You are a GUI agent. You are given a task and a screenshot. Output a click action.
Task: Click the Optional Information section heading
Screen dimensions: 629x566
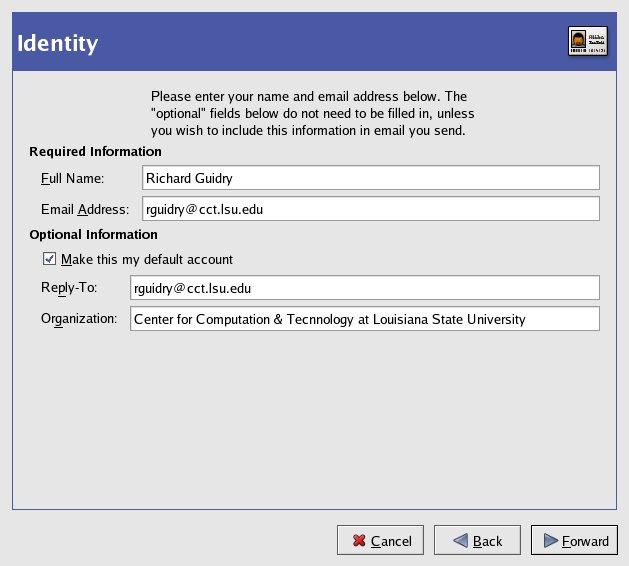[93, 235]
